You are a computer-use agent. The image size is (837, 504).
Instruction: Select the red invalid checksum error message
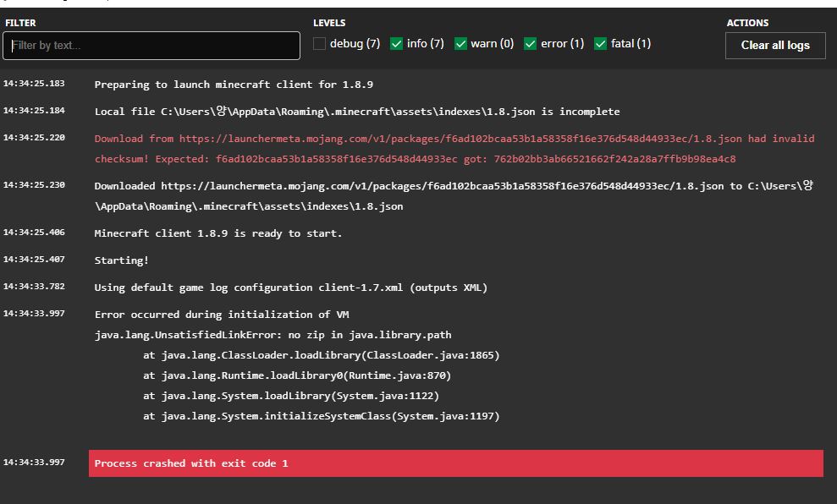point(454,149)
